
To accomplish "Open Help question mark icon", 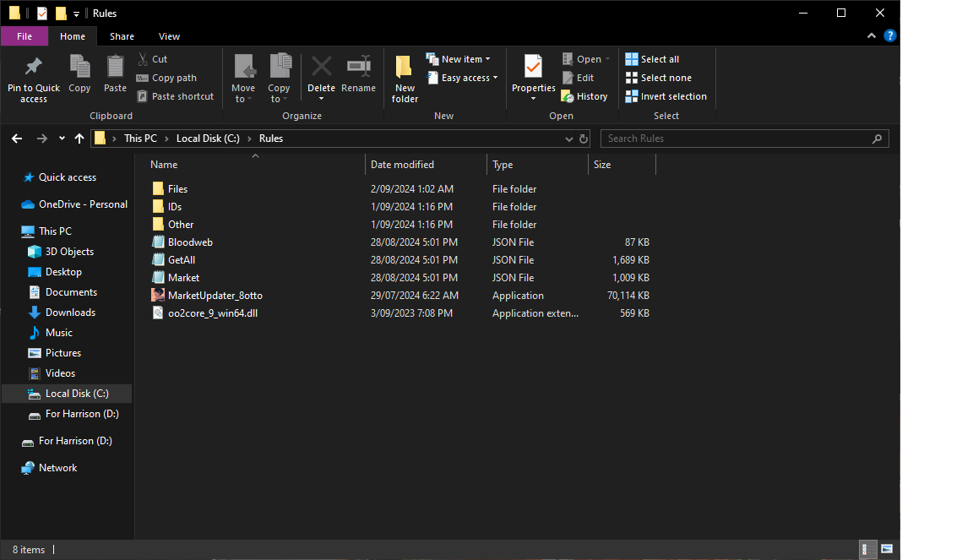I will pyautogui.click(x=890, y=36).
